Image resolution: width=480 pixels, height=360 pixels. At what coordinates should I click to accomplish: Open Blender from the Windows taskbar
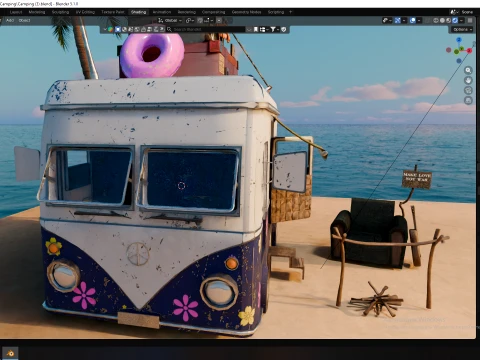tap(10, 353)
